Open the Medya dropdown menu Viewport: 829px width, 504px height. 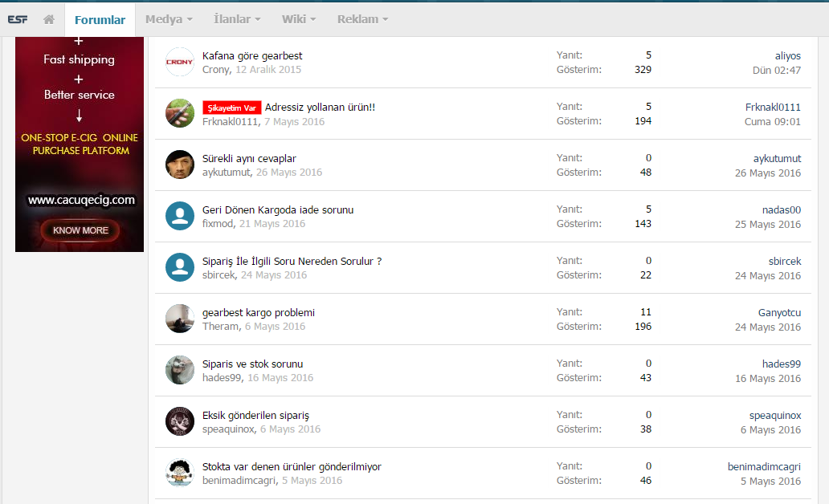pos(169,19)
